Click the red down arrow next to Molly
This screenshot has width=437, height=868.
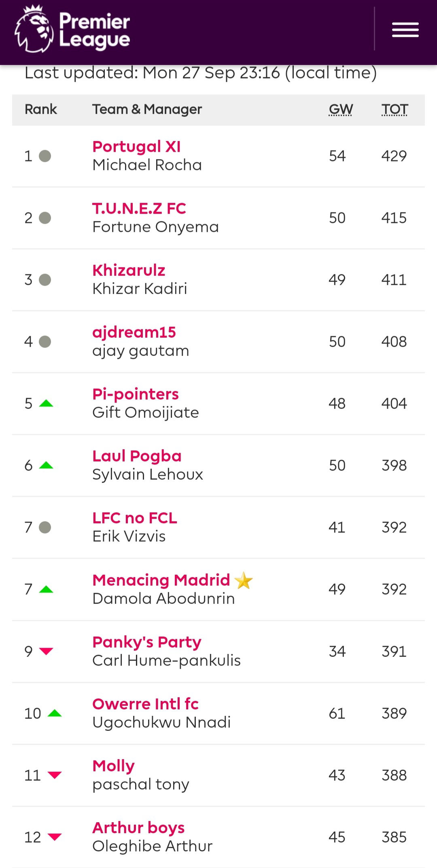pyautogui.click(x=55, y=775)
